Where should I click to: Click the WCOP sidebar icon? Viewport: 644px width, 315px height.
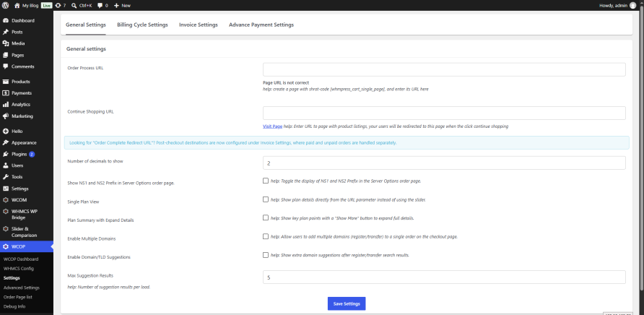pos(6,247)
